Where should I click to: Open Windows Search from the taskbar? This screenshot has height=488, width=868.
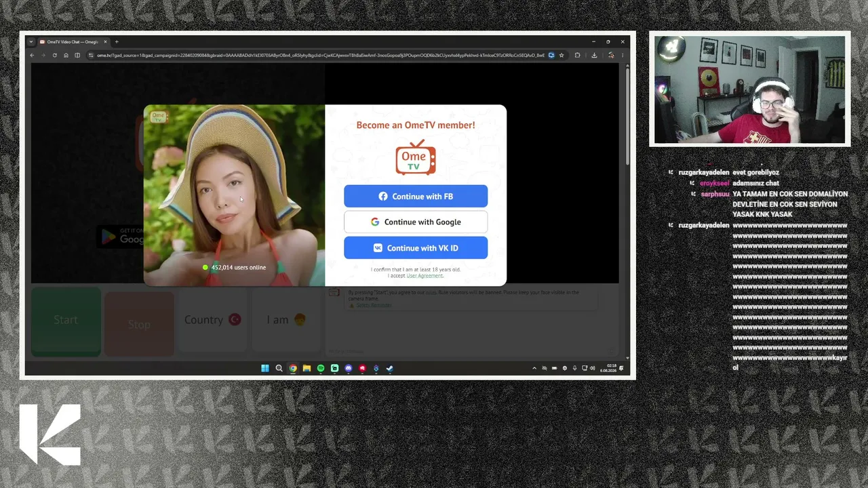coord(279,369)
